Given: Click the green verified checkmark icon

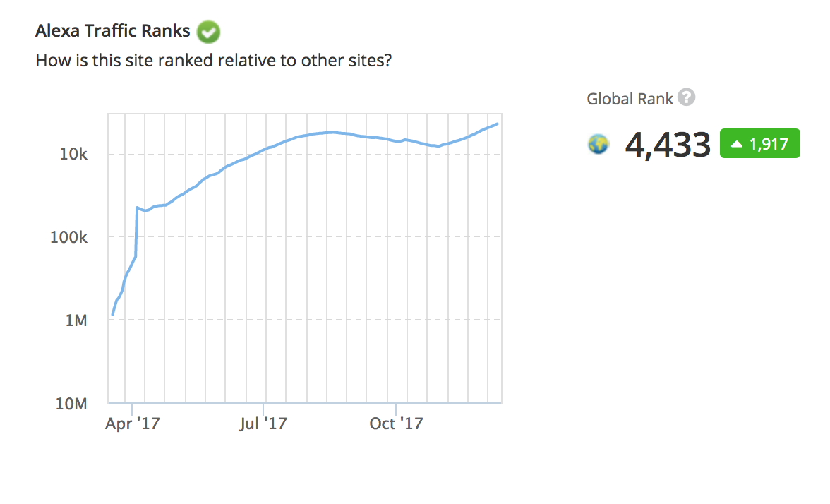Looking at the screenshot, I should click(x=209, y=32).
